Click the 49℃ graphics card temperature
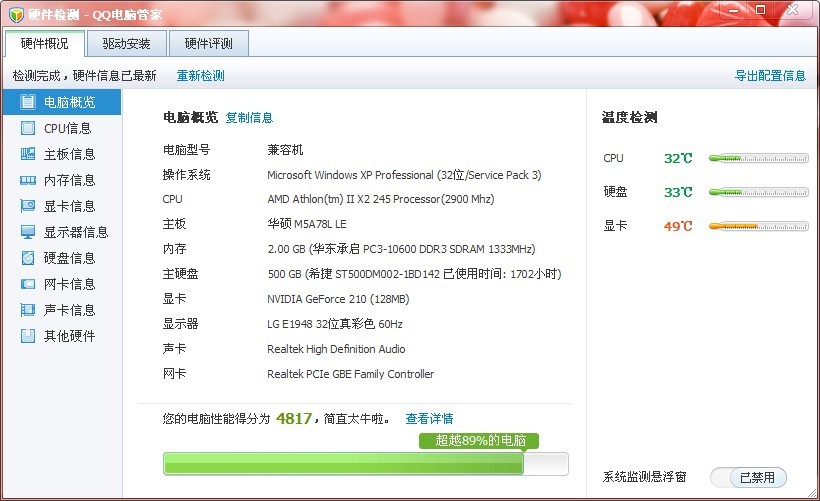The width and height of the screenshot is (820, 501). point(678,226)
